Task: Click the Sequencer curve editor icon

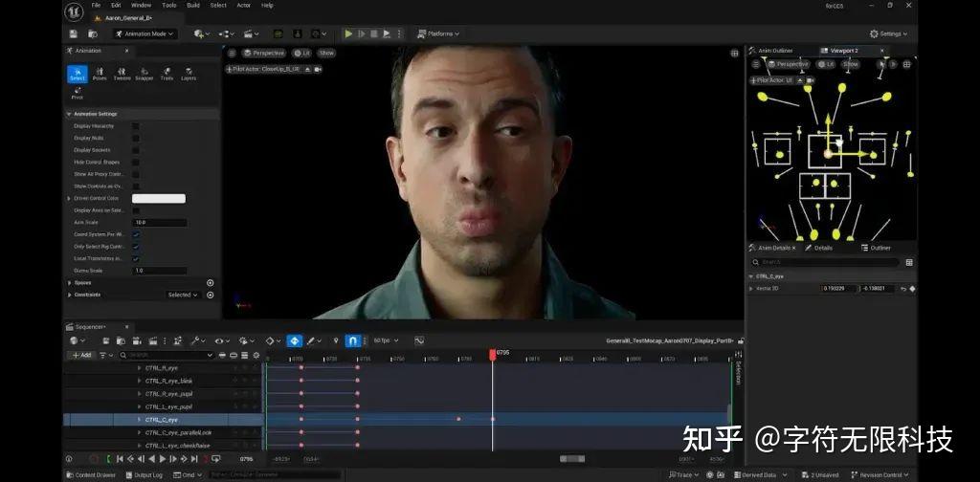Action: (x=419, y=340)
